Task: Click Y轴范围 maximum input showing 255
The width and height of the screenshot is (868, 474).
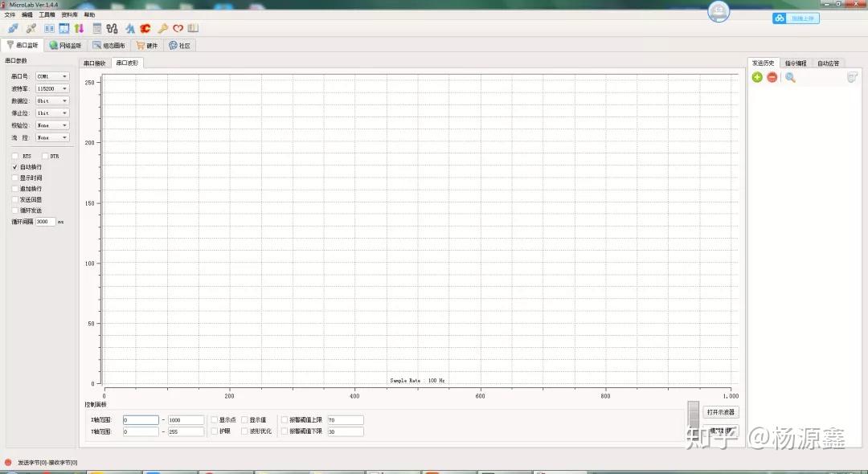Action: (186, 431)
